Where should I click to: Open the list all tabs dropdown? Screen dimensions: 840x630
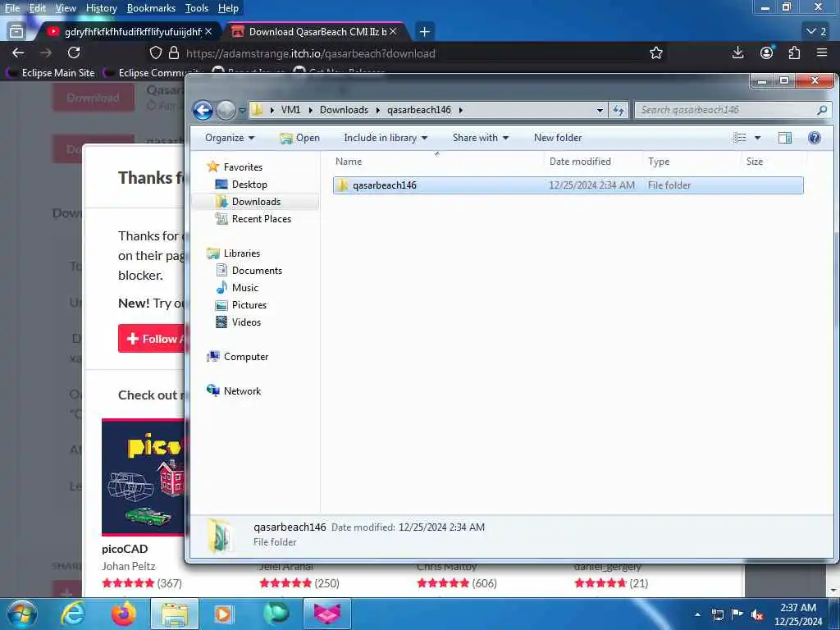pos(816,32)
